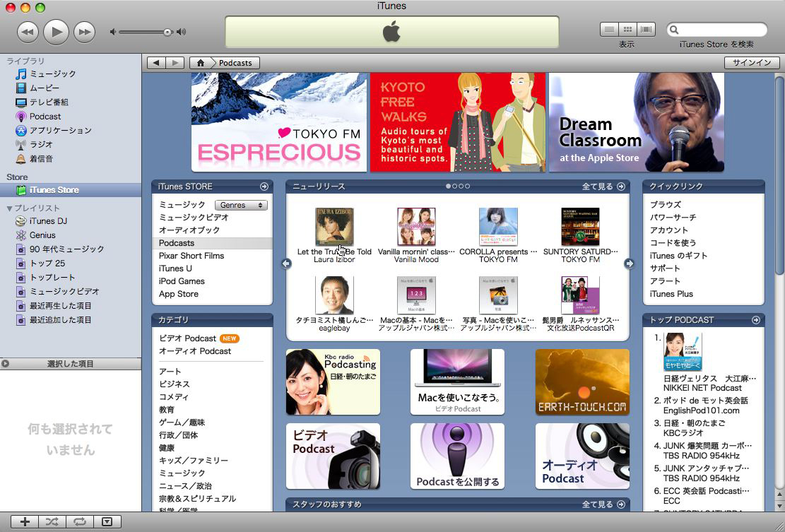Toggle artwork viewer button in bottom bar

pos(107,522)
